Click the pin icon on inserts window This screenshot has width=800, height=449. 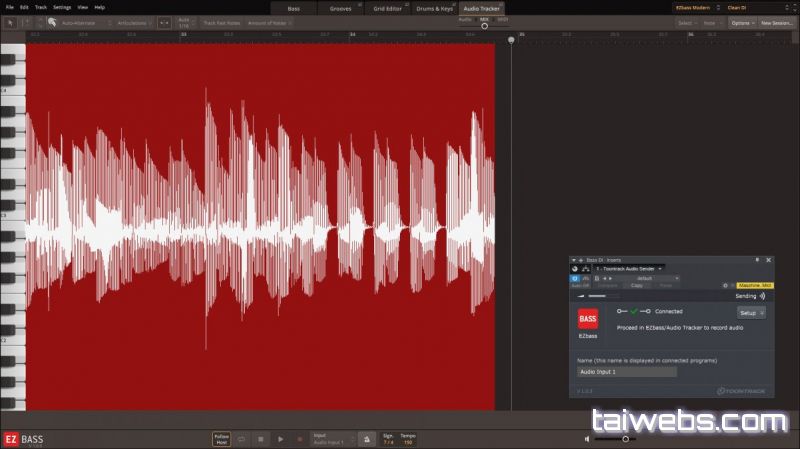pyautogui.click(x=756, y=259)
